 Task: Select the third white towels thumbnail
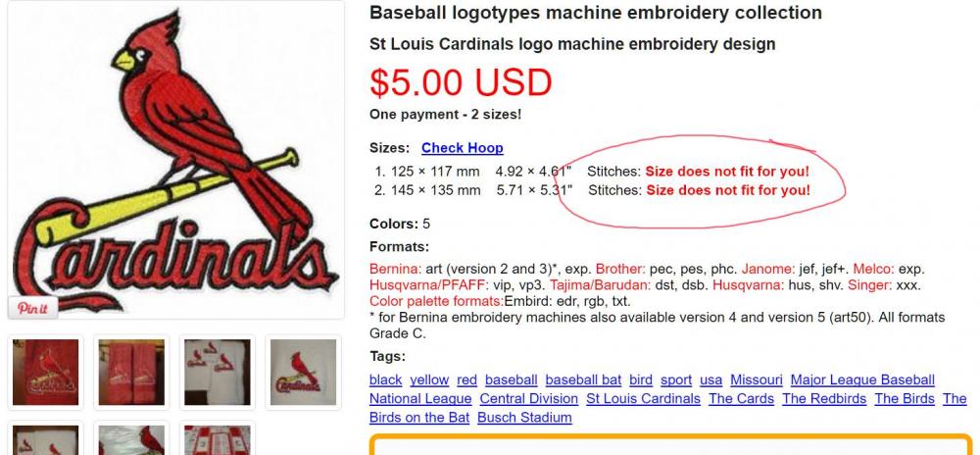tap(218, 373)
